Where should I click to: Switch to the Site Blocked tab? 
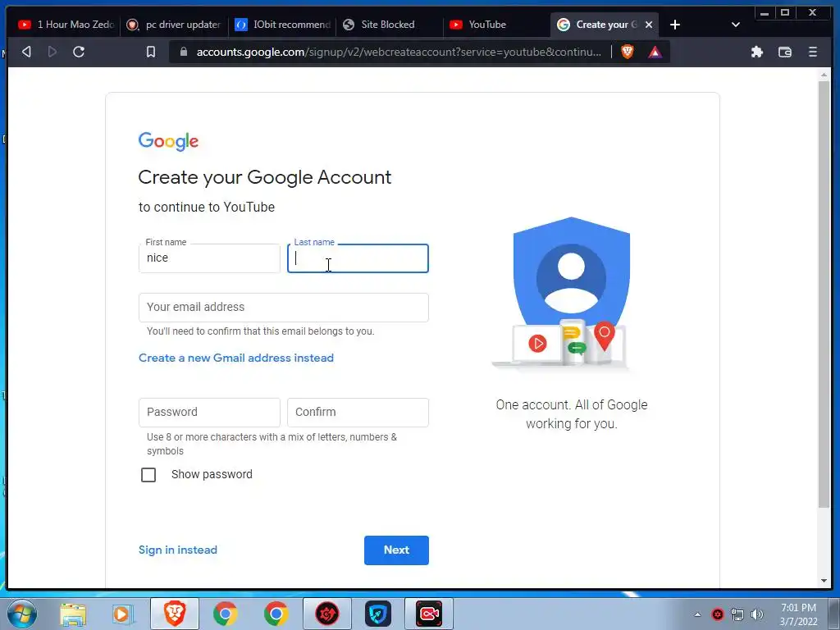[390, 25]
